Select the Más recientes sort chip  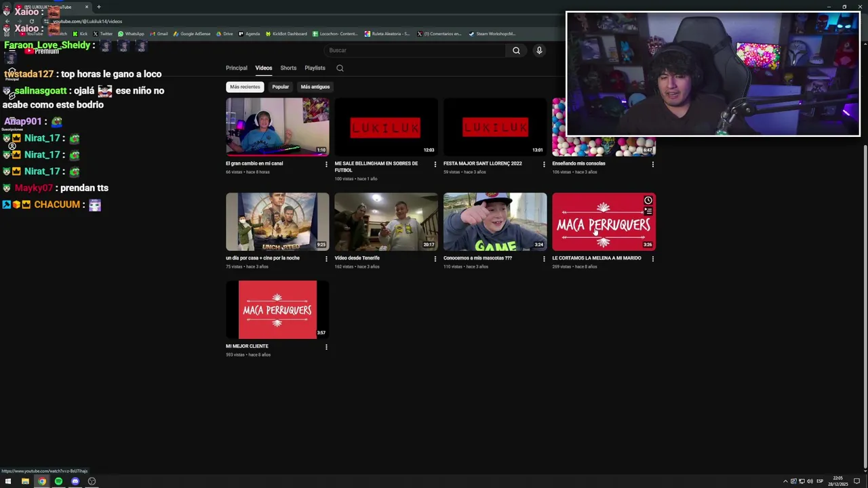coord(245,87)
